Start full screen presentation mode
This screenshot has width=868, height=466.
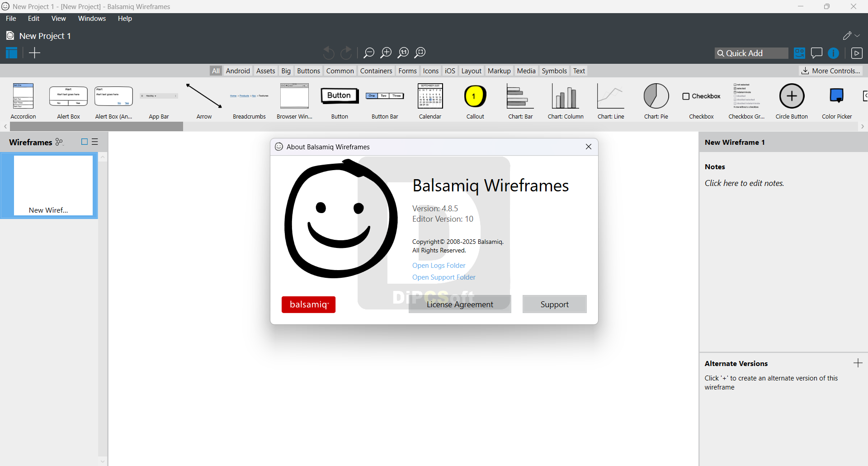857,53
